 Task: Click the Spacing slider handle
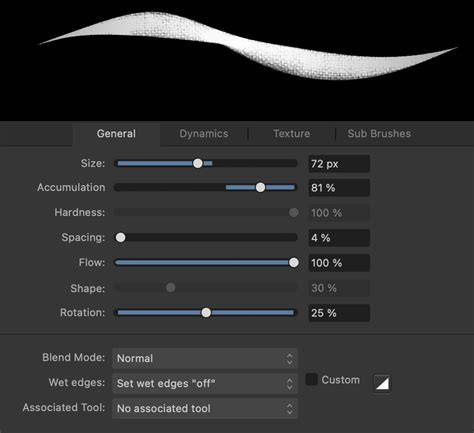click(x=120, y=238)
